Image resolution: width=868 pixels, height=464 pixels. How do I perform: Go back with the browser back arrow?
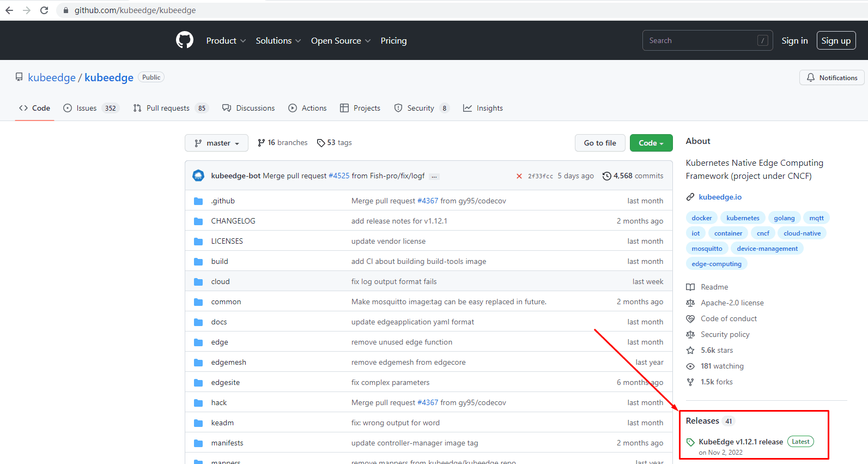9,10
